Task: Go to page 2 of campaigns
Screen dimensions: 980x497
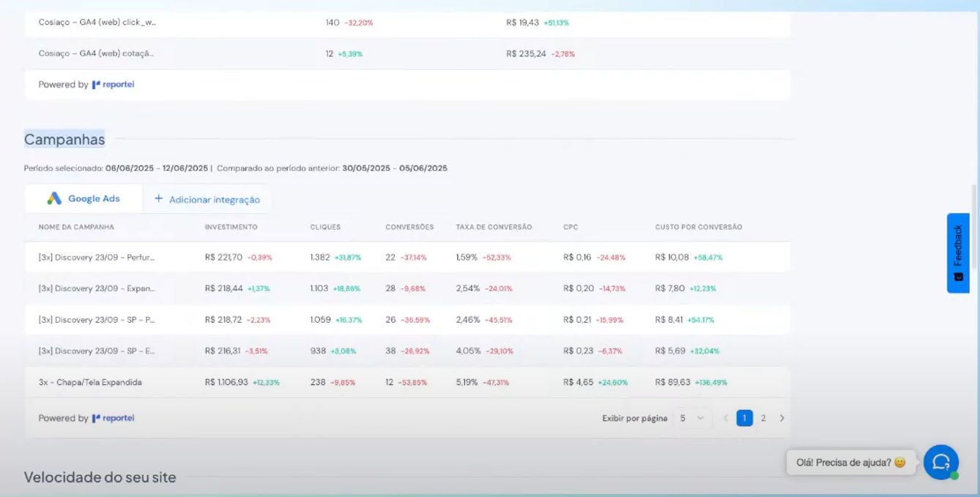Action: [763, 419]
